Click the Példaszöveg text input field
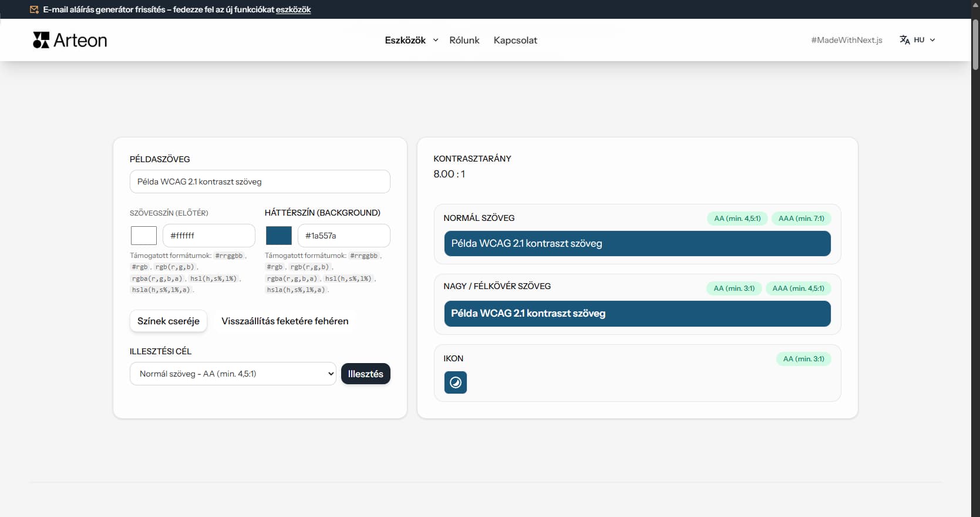This screenshot has height=517, width=980. pyautogui.click(x=260, y=182)
